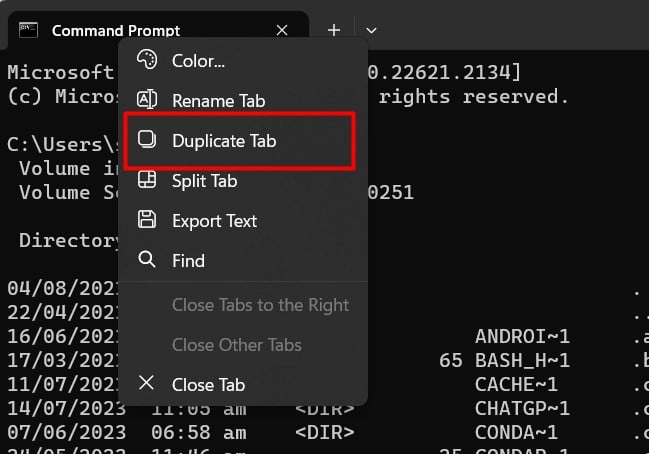Click the Find magnifier icon
This screenshot has height=454, width=649.
point(147,260)
